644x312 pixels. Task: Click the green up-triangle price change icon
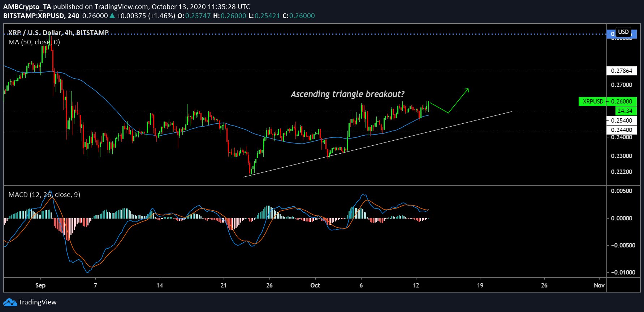click(112, 16)
